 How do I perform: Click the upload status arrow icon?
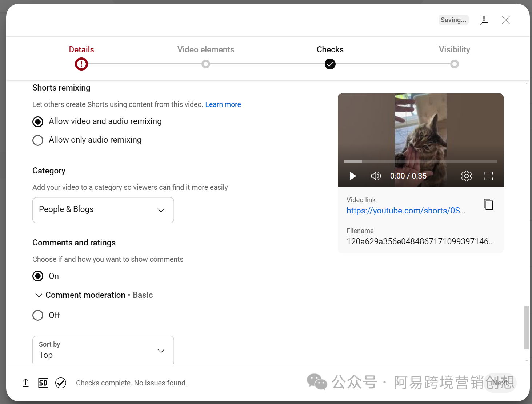click(25, 383)
